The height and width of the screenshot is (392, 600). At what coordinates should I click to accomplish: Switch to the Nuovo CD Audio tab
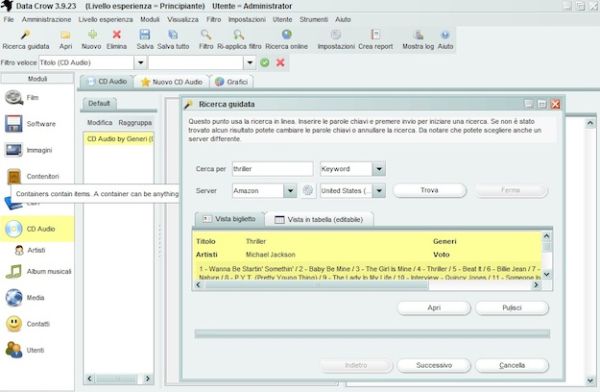tap(172, 82)
